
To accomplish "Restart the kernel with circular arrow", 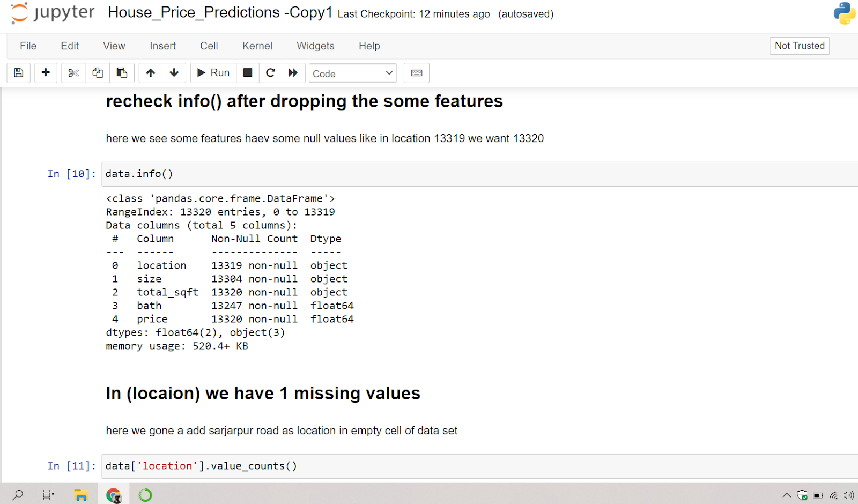I will click(270, 73).
